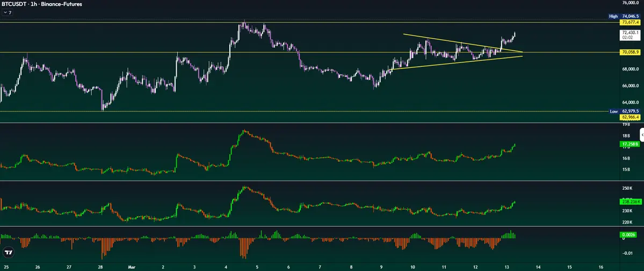Click the 13 date label on the time axis
This screenshot has width=644, height=271.
[507, 267]
